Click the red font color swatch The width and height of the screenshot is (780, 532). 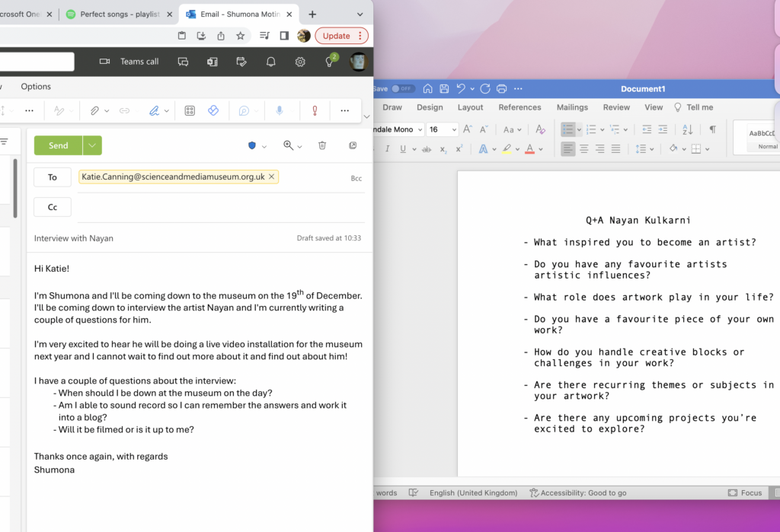pos(529,149)
